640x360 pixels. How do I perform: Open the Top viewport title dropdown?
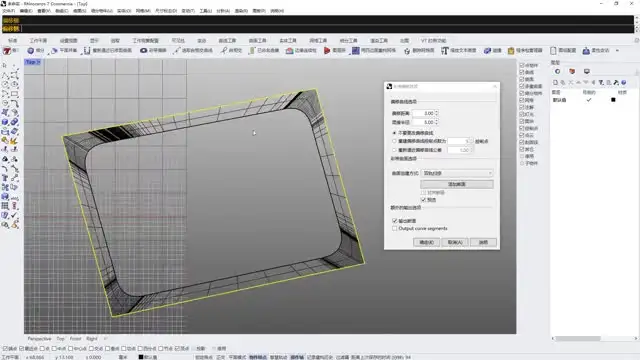[33, 62]
